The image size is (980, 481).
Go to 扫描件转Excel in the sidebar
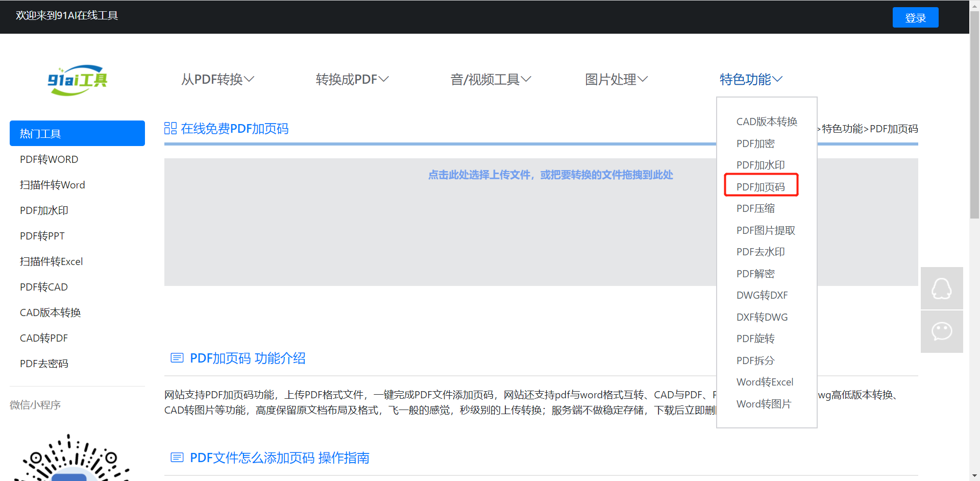point(51,261)
